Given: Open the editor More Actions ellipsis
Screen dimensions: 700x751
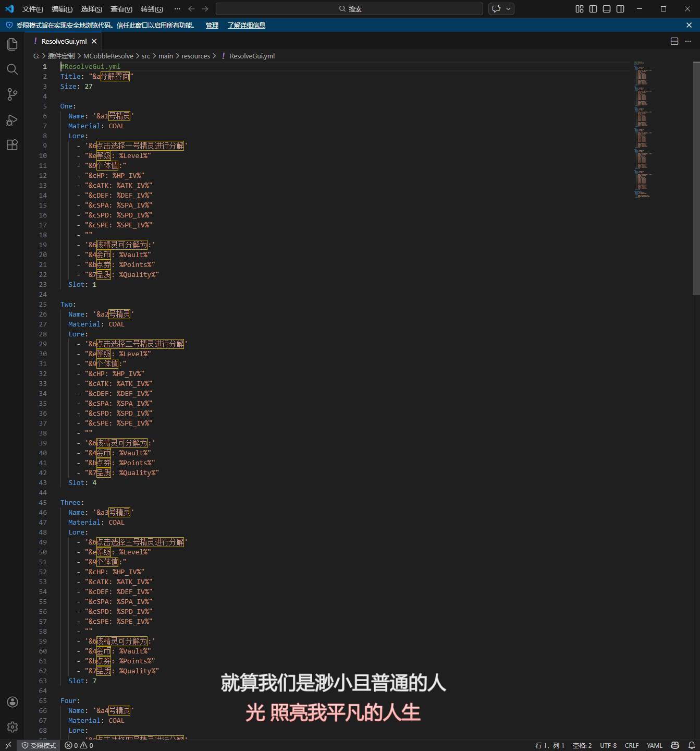Looking at the screenshot, I should click(688, 41).
